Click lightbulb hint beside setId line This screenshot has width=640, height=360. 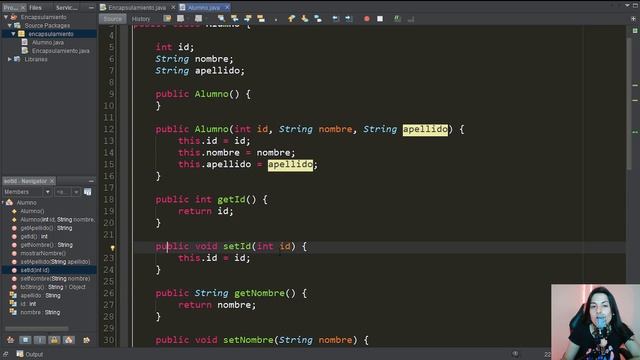pos(113,247)
